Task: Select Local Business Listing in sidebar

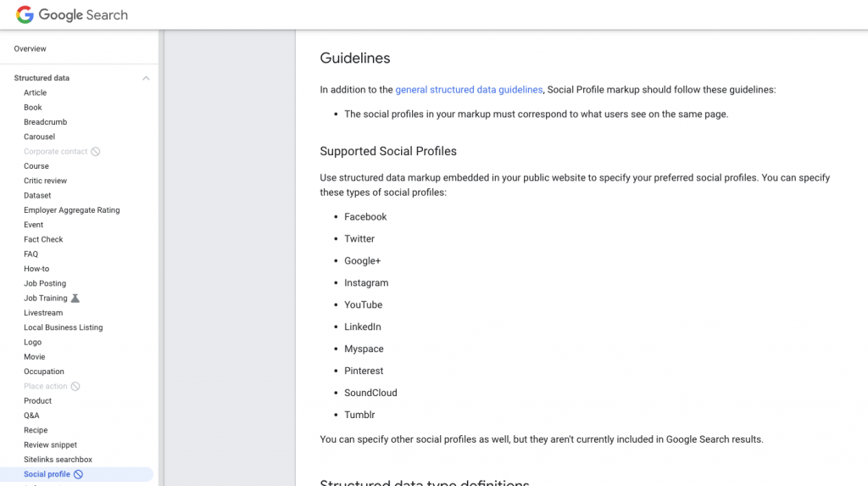Action: click(x=63, y=328)
